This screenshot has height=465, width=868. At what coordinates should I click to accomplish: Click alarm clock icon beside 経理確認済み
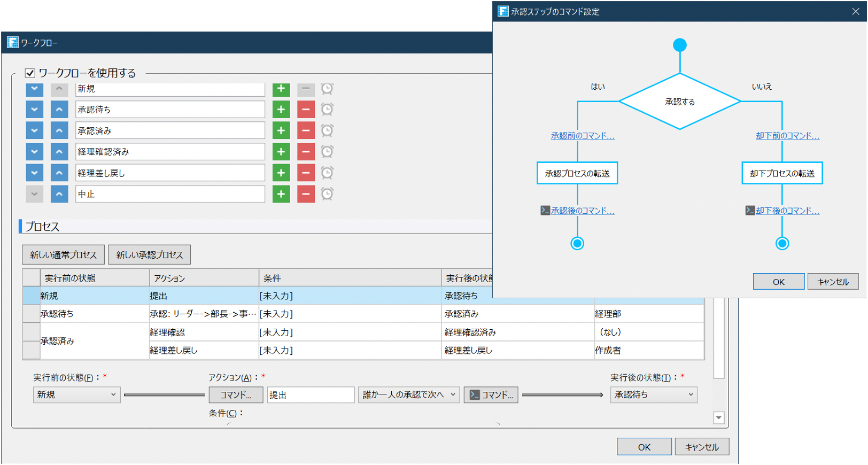click(x=327, y=152)
